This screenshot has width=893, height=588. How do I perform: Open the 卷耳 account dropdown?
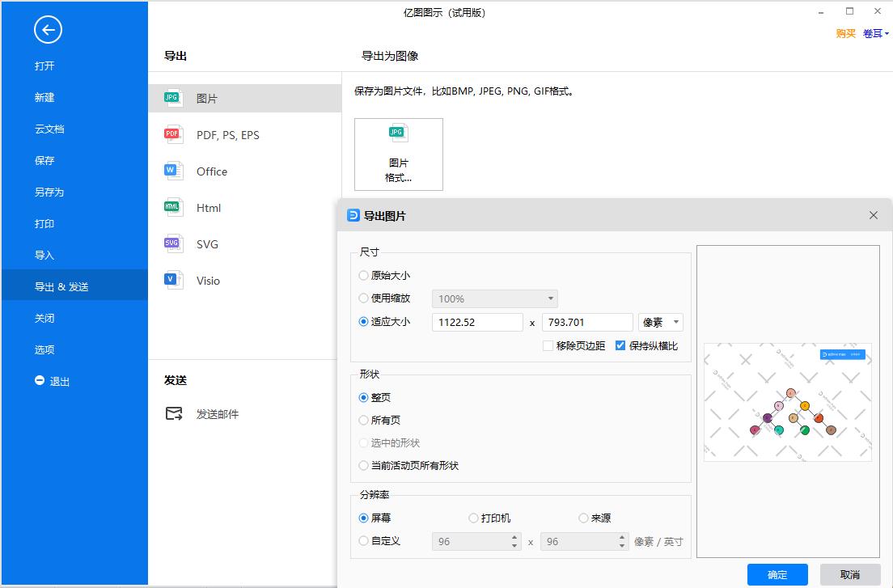pyautogui.click(x=871, y=33)
